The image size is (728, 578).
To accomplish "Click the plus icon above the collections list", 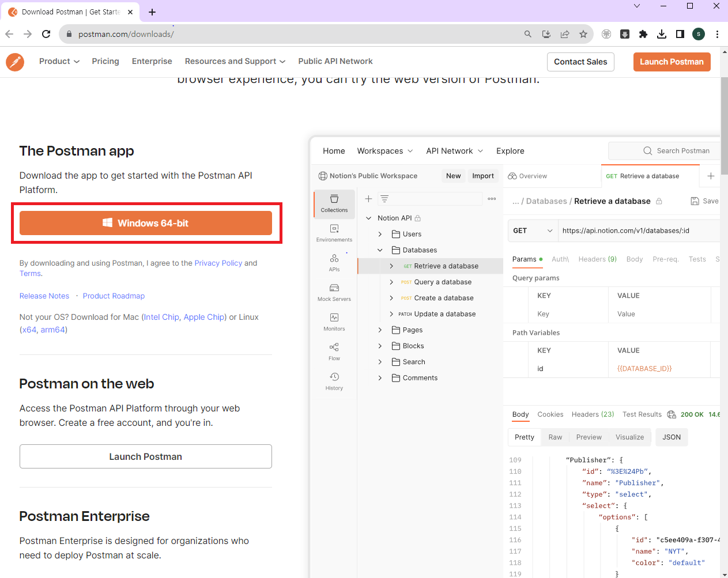I will pos(368,199).
